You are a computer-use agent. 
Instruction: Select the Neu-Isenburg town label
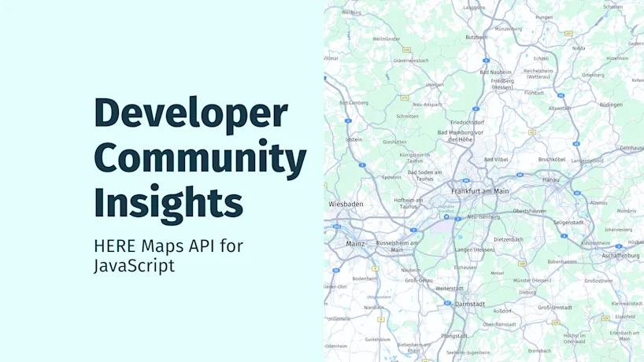tap(483, 216)
